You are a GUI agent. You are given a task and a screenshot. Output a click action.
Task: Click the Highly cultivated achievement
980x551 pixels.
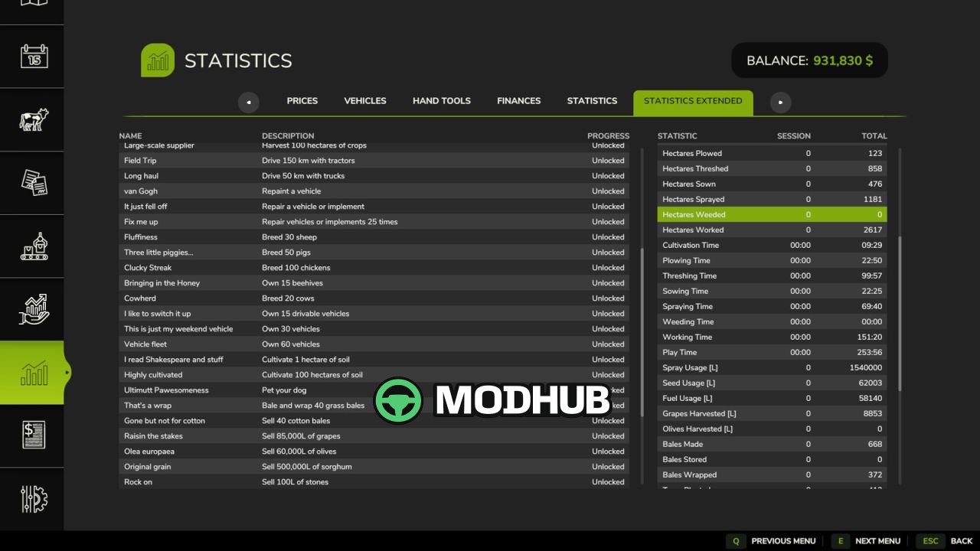(x=374, y=375)
